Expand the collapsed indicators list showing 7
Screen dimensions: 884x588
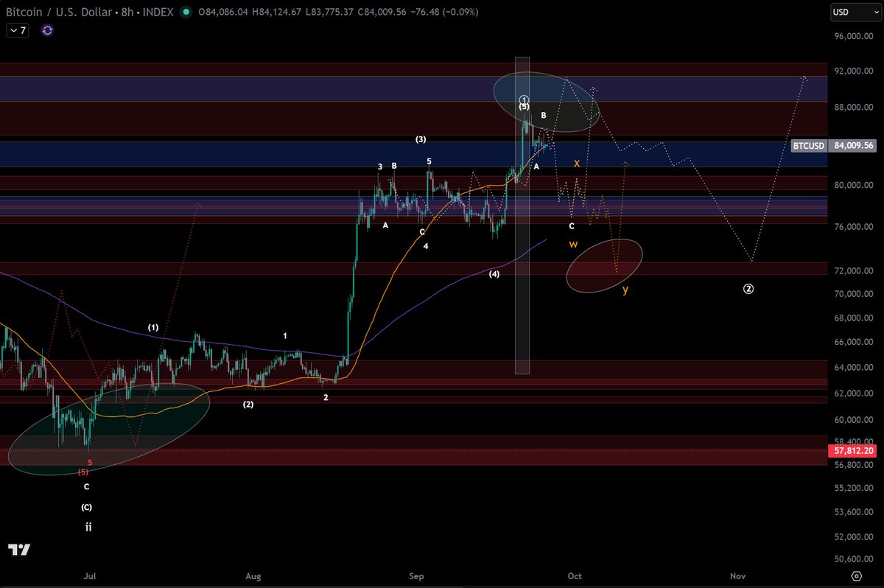click(19, 30)
